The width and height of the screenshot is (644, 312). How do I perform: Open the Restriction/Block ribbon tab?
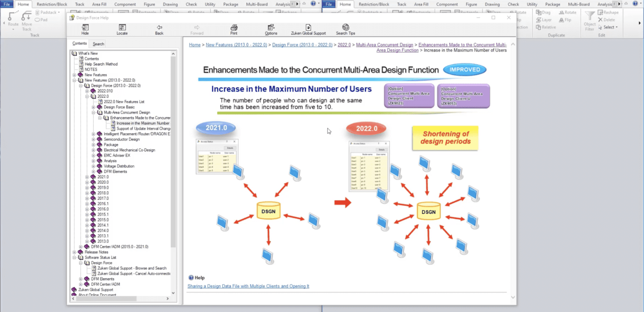[x=52, y=4]
